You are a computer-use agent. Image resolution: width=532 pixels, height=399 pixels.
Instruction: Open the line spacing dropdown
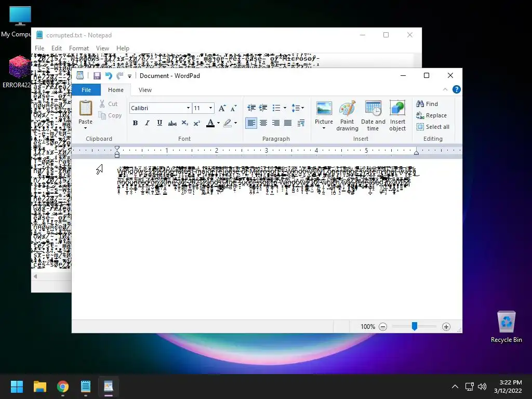[298, 108]
